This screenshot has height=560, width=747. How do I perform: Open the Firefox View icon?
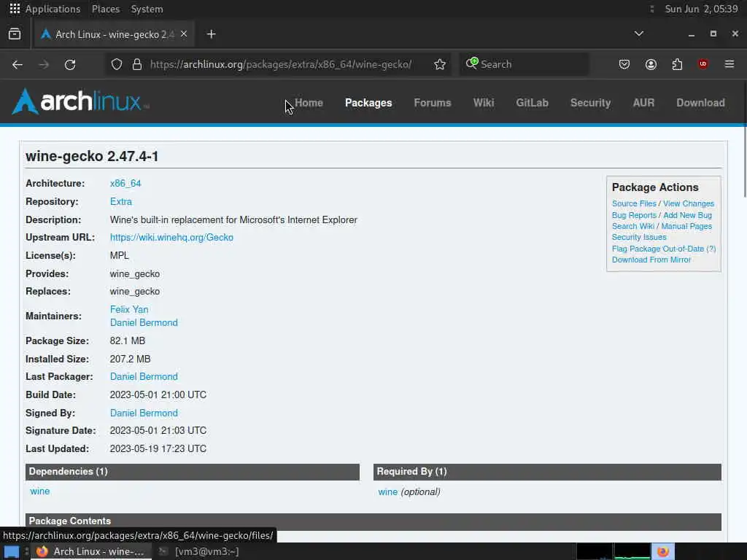[x=15, y=34]
